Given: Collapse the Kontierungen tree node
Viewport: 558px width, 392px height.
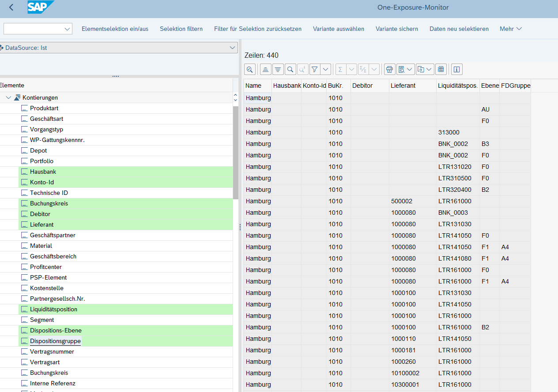Looking at the screenshot, I should (9, 98).
